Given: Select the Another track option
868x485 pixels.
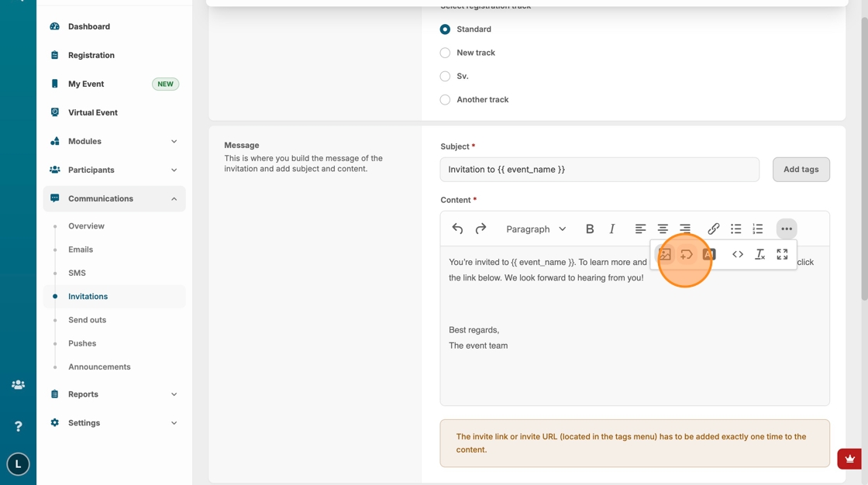Looking at the screenshot, I should pyautogui.click(x=445, y=100).
